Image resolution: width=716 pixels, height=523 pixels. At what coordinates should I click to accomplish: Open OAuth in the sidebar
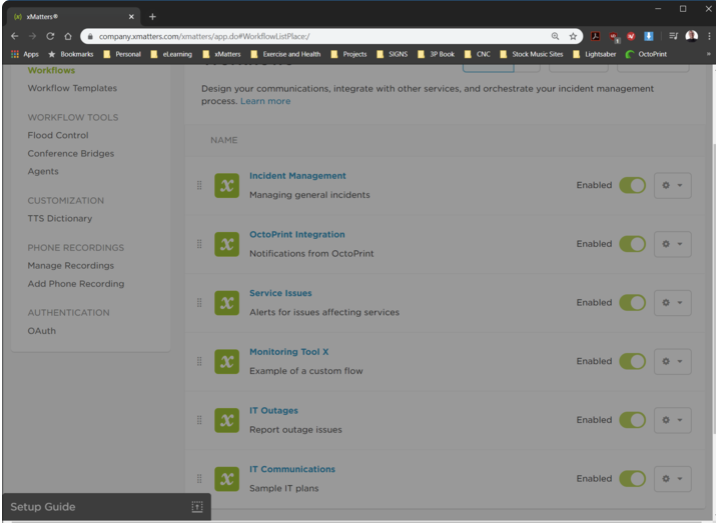click(42, 331)
